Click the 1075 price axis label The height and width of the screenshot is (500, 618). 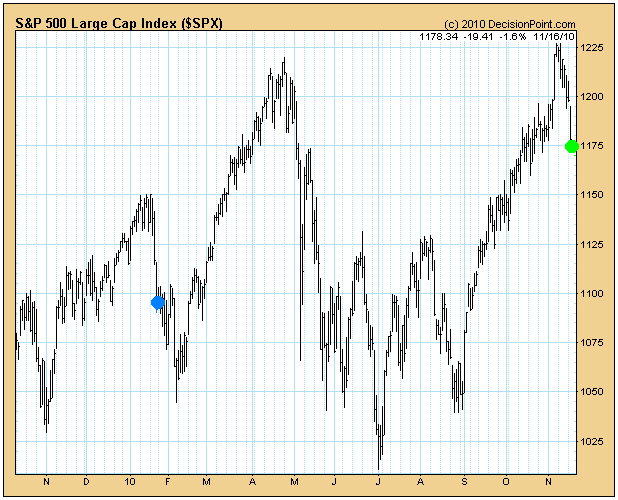click(592, 342)
